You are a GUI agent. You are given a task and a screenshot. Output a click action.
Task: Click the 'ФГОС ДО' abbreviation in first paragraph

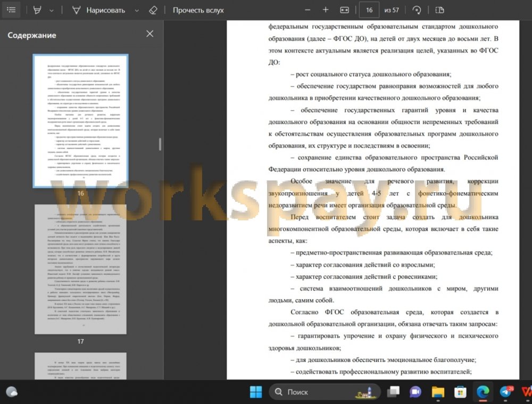[349, 39]
